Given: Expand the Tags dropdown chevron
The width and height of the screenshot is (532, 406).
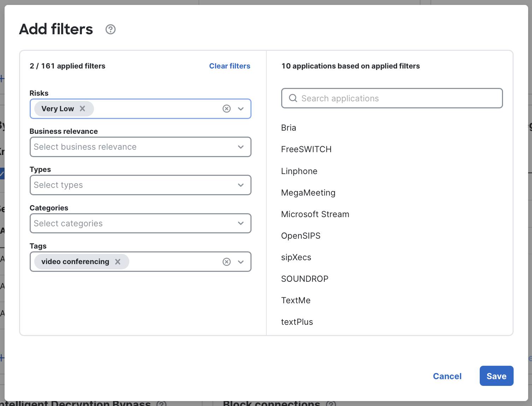Looking at the screenshot, I should 241,262.
